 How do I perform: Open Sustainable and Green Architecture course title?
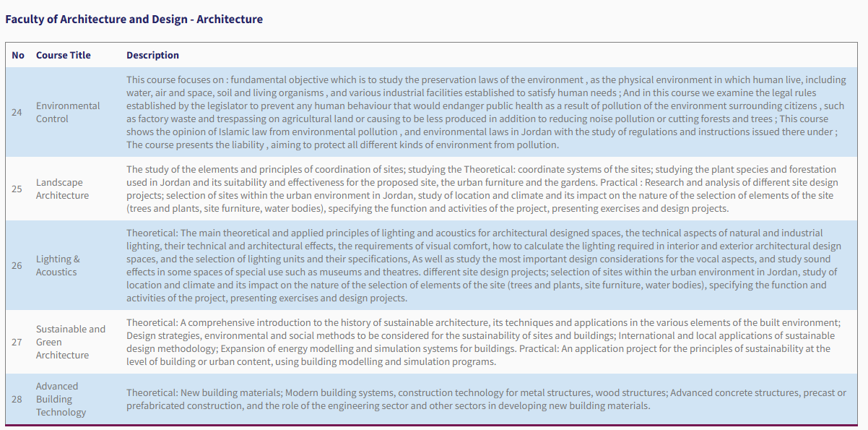pos(70,342)
